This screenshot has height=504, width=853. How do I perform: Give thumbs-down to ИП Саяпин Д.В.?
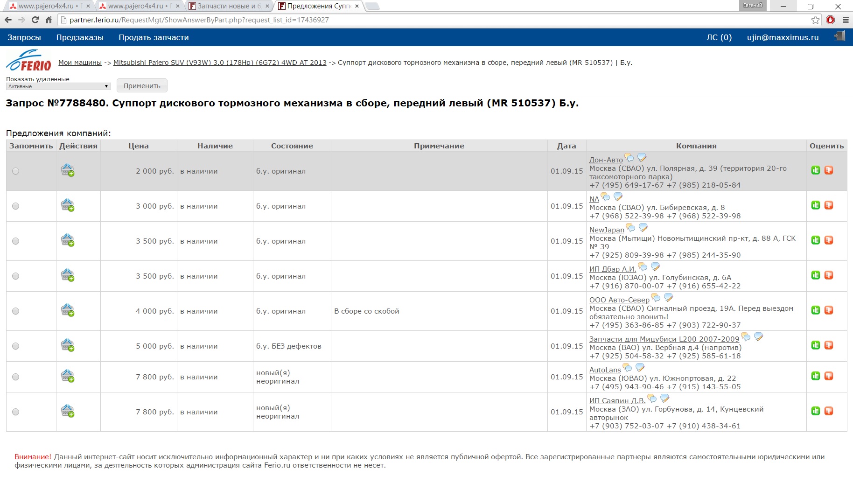pyautogui.click(x=829, y=411)
